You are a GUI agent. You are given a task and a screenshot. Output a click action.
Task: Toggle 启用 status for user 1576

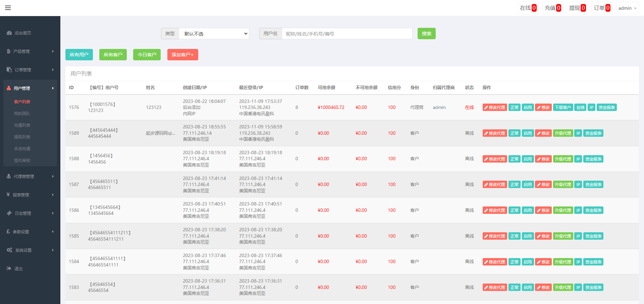click(528, 108)
